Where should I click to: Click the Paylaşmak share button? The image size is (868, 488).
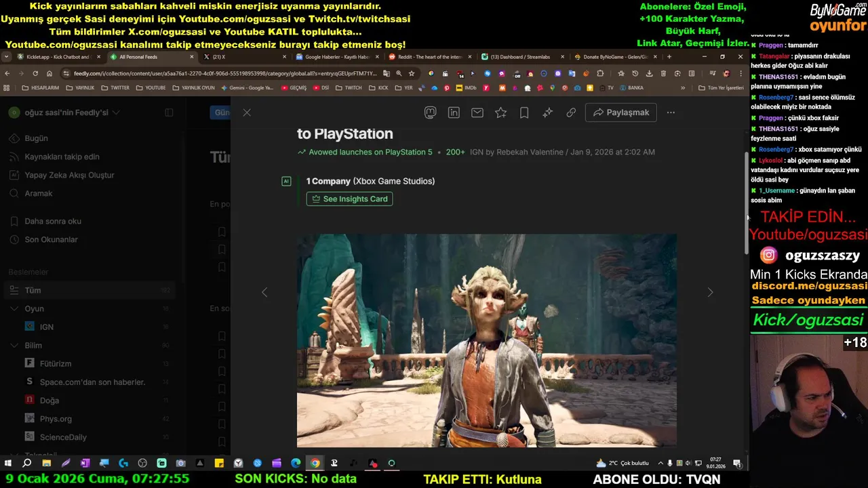coord(621,113)
